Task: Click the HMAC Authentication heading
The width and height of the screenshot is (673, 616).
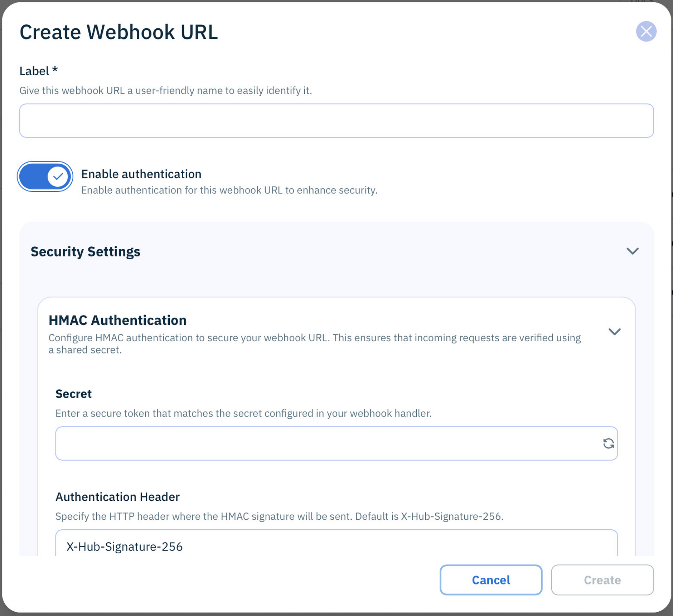Action: coord(117,320)
